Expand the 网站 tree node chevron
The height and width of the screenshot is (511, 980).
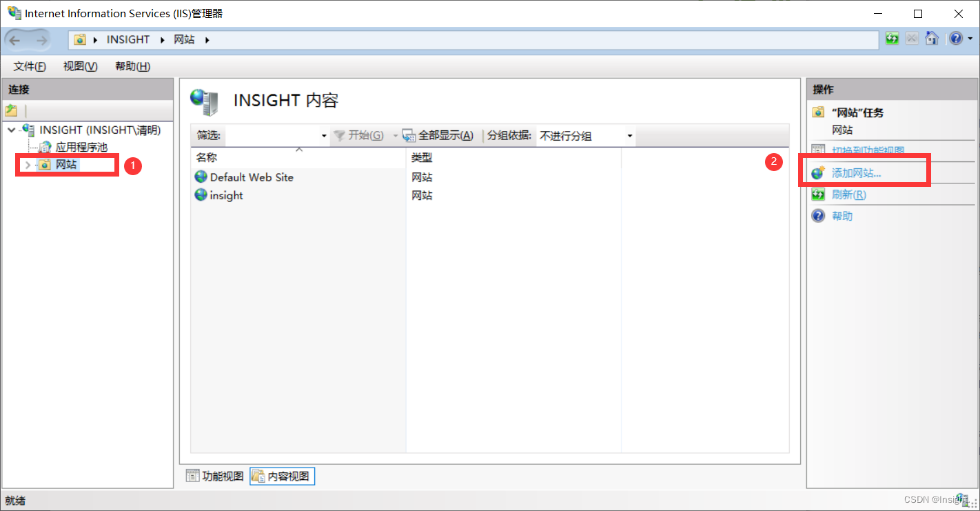point(28,165)
